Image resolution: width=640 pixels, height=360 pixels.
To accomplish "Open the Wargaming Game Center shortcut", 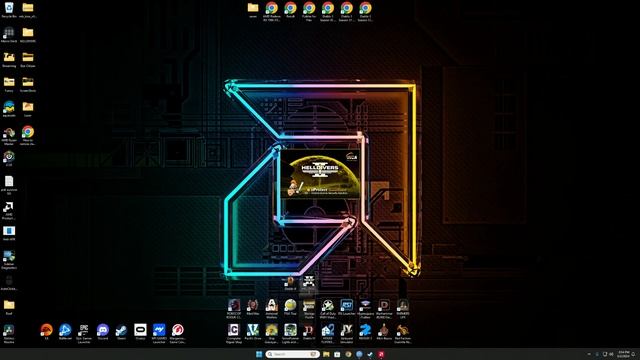I will tap(178, 333).
